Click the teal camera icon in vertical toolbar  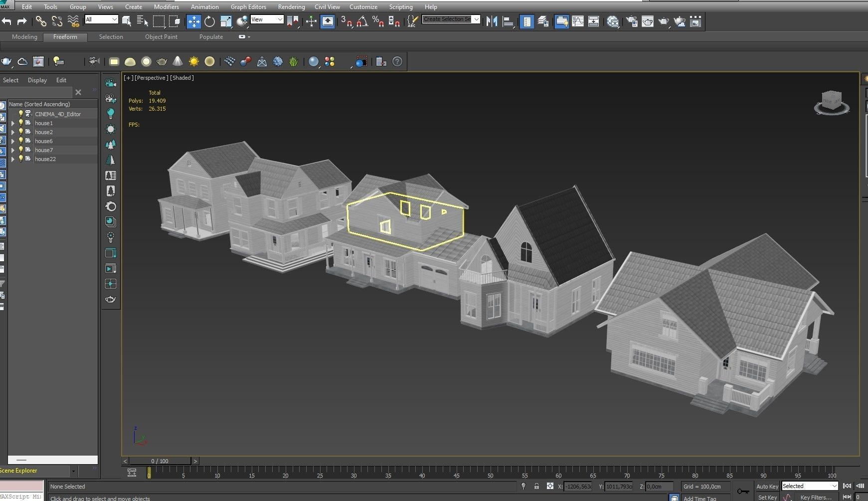click(111, 83)
